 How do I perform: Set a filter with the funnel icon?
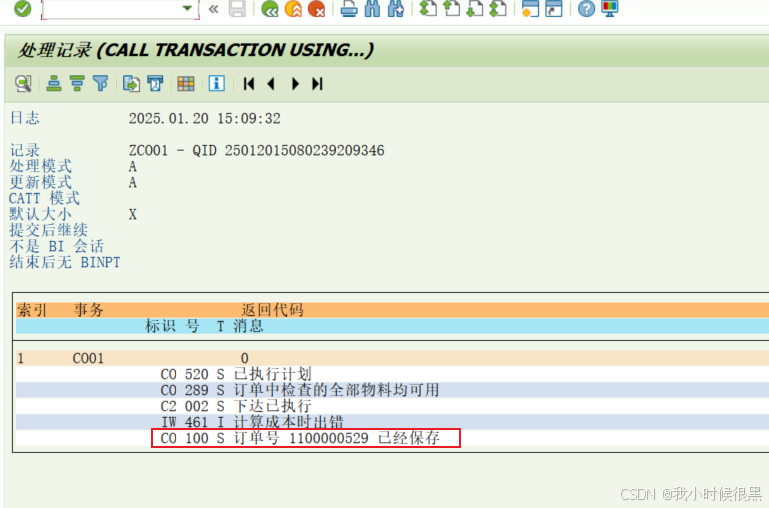click(101, 84)
